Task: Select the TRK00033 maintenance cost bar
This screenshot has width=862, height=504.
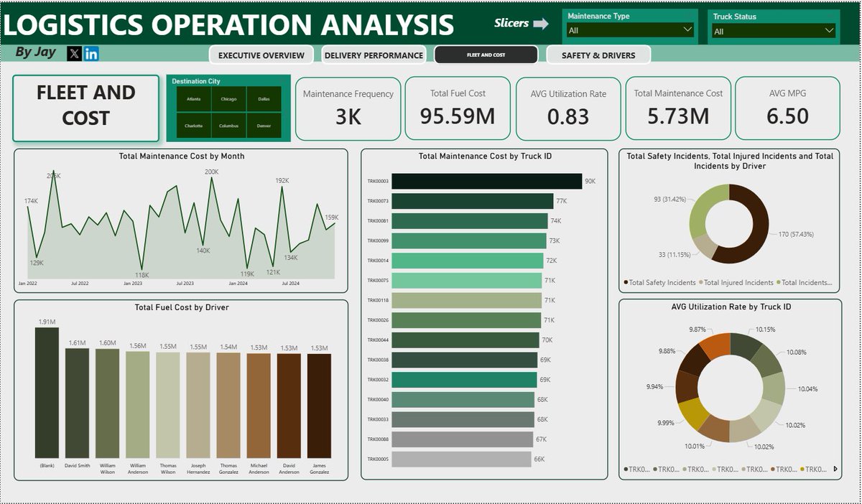Action: (x=463, y=419)
